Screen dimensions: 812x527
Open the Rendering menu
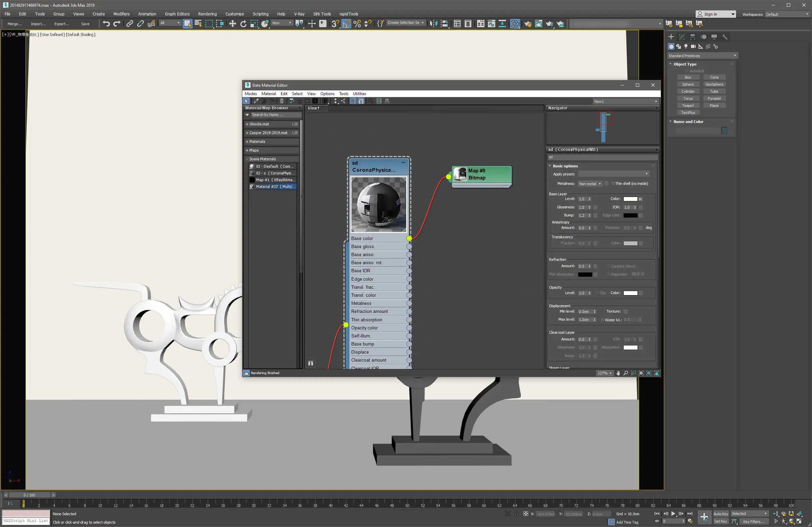pyautogui.click(x=207, y=14)
